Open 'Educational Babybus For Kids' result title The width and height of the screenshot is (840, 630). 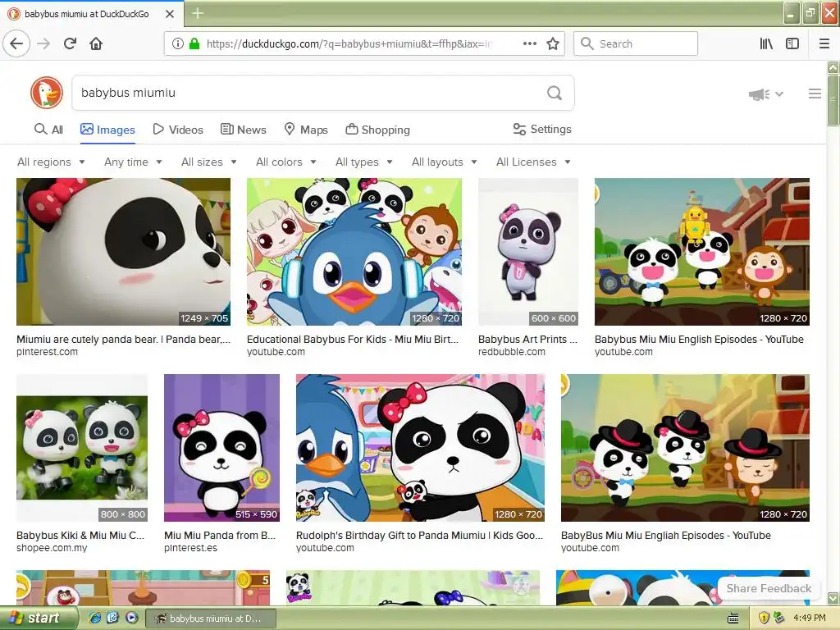coord(353,339)
